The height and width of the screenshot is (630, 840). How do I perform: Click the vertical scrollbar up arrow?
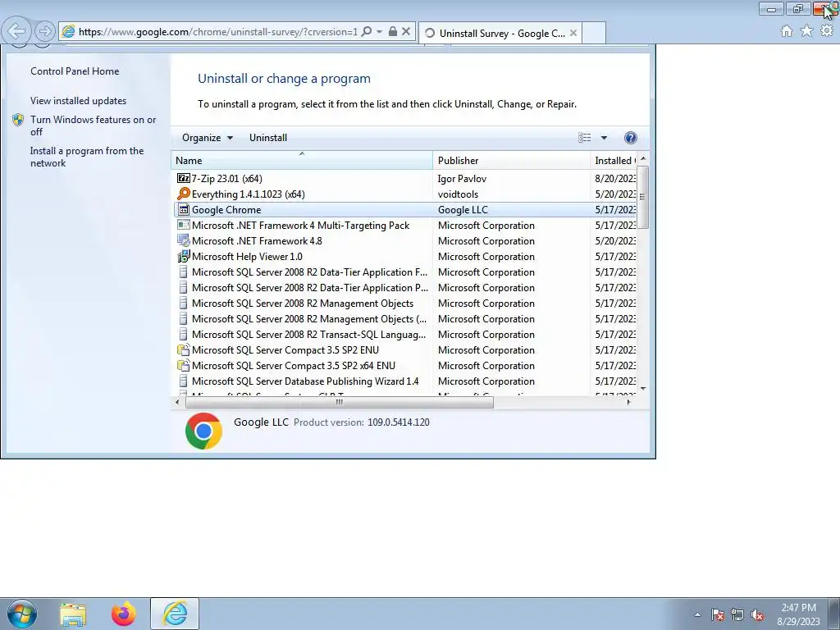click(643, 158)
